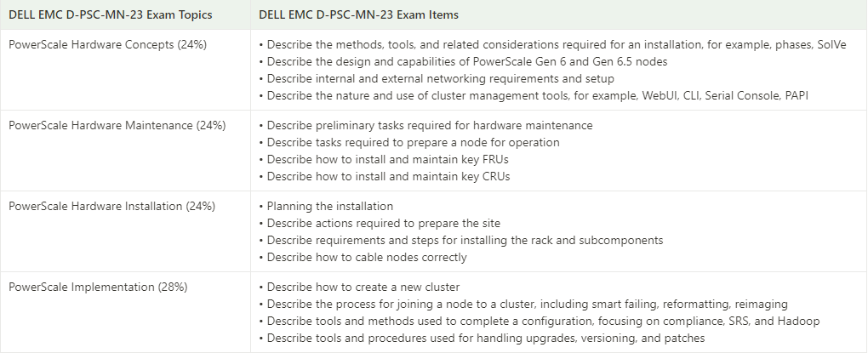
Task: Click the bullet about installation methods and SolVe
Action: 552,45
